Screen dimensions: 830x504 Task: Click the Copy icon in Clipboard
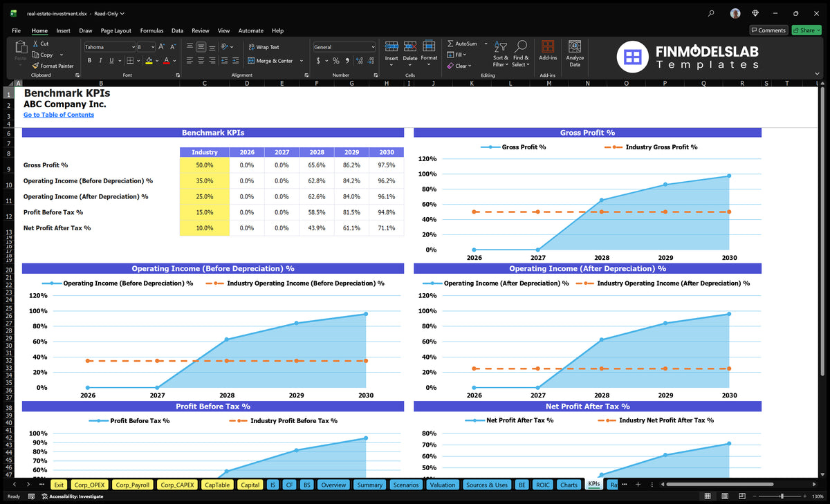(x=35, y=55)
